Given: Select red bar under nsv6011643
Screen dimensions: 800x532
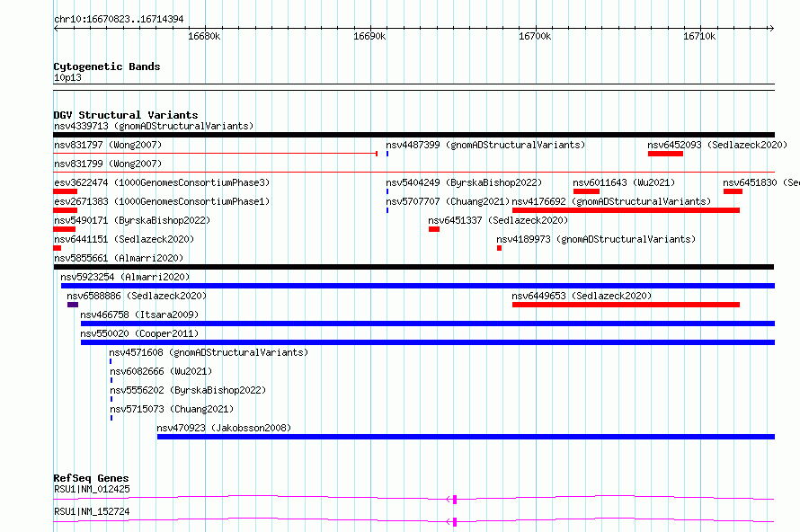Looking at the screenshot, I should 586,191.
